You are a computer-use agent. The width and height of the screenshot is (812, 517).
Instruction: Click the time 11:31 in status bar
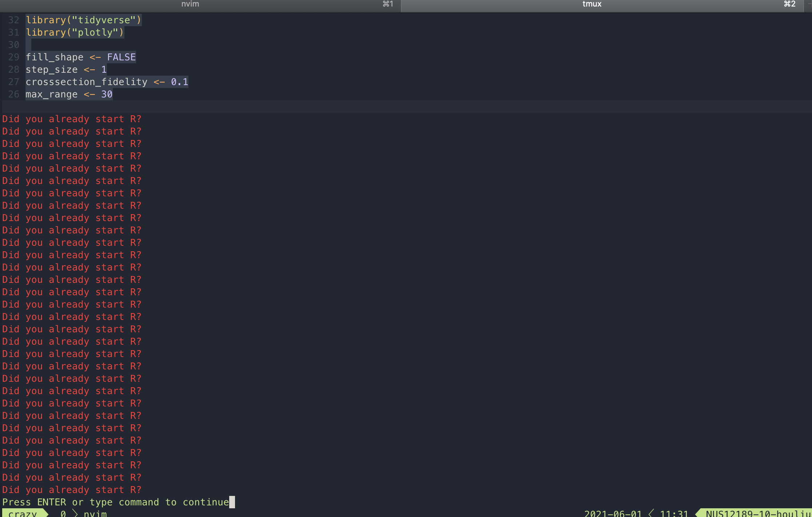pyautogui.click(x=674, y=513)
